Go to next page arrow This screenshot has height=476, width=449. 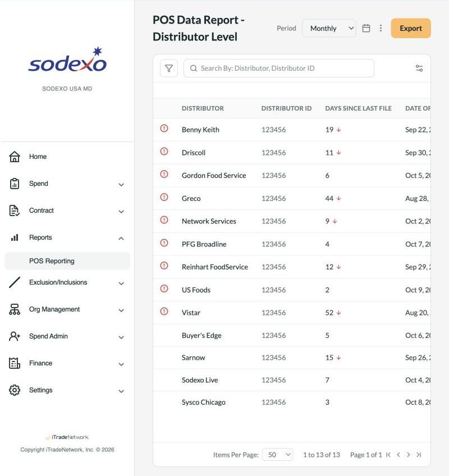coord(409,455)
